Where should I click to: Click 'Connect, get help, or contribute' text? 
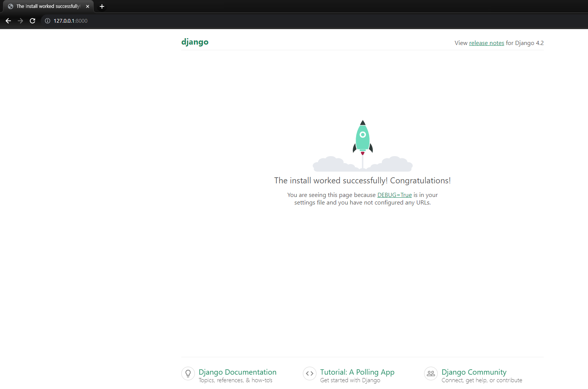pyautogui.click(x=482, y=380)
